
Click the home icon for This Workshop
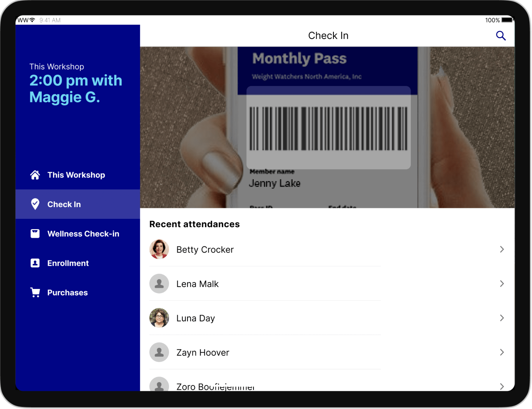35,175
